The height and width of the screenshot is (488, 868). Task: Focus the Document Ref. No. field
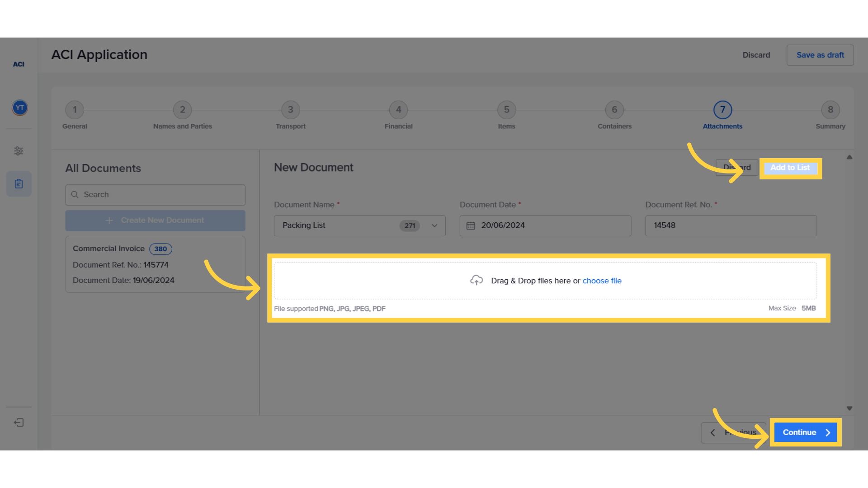coord(731,225)
